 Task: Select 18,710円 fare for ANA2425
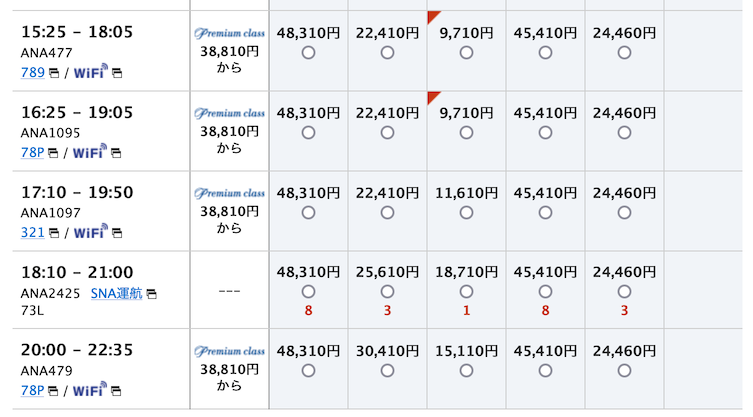[466, 292]
